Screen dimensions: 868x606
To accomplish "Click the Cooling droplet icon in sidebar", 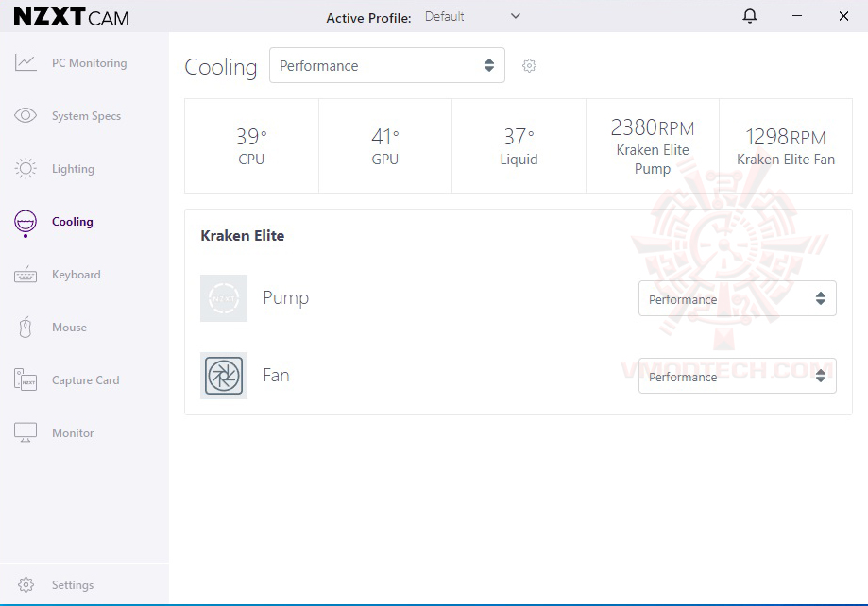I will point(26,223).
